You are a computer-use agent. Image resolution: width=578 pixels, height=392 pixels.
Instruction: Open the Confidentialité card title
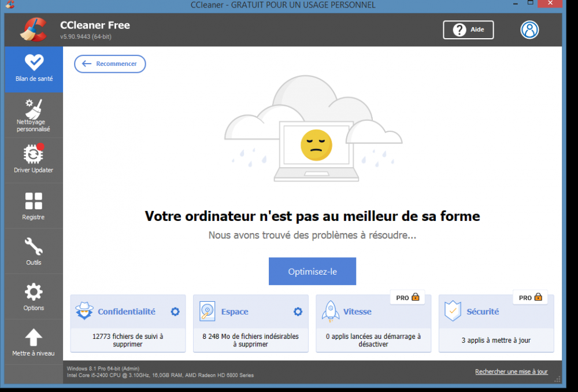(x=127, y=312)
